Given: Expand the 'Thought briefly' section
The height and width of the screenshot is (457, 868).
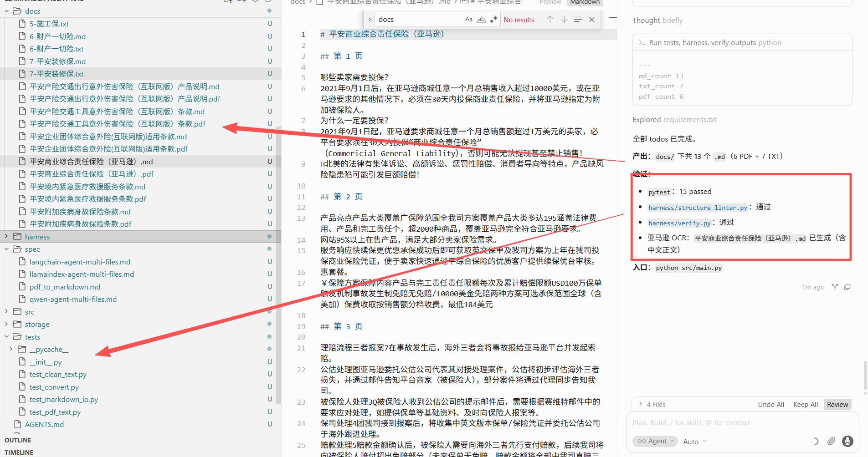Looking at the screenshot, I should 657,20.
